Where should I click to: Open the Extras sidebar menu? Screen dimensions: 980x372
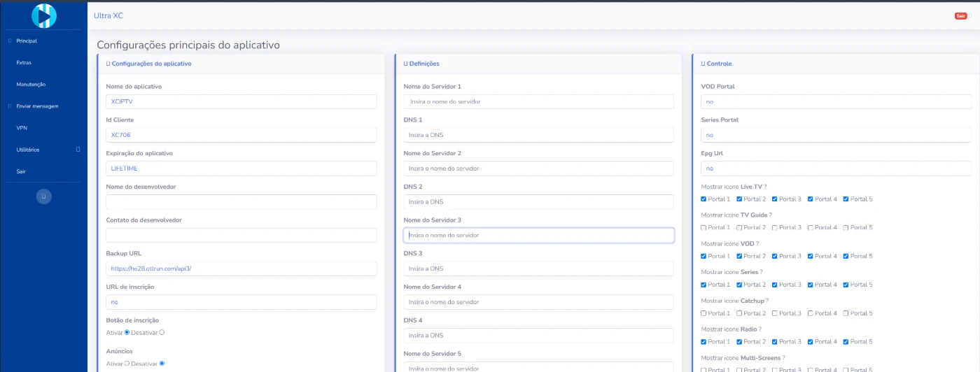[x=24, y=63]
